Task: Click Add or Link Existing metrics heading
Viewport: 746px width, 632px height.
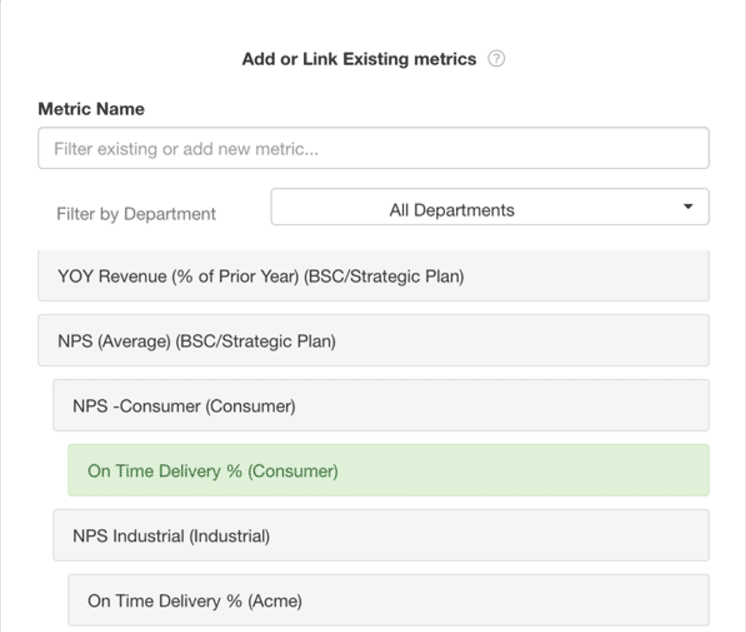Action: (359, 59)
